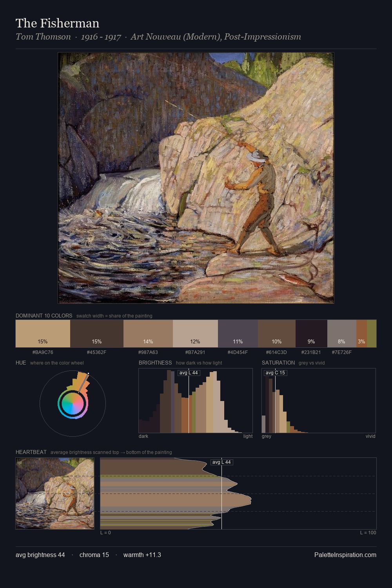Select the #45362F dark brown swatch
Screen dimensions: 392x588
pos(97,334)
